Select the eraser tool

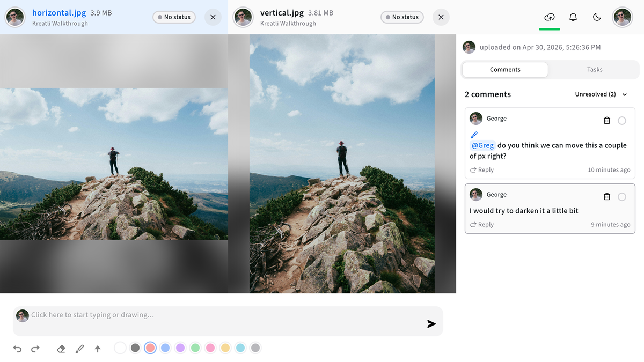click(x=61, y=349)
